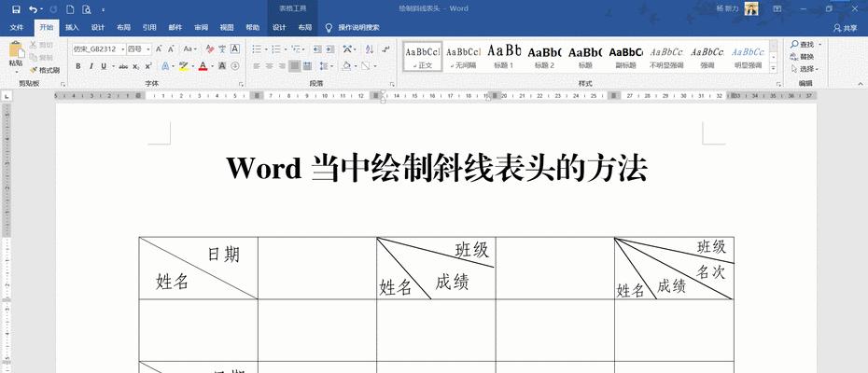The image size is (868, 373).
Task: Show or hide paragraph marks
Action: [x=385, y=49]
